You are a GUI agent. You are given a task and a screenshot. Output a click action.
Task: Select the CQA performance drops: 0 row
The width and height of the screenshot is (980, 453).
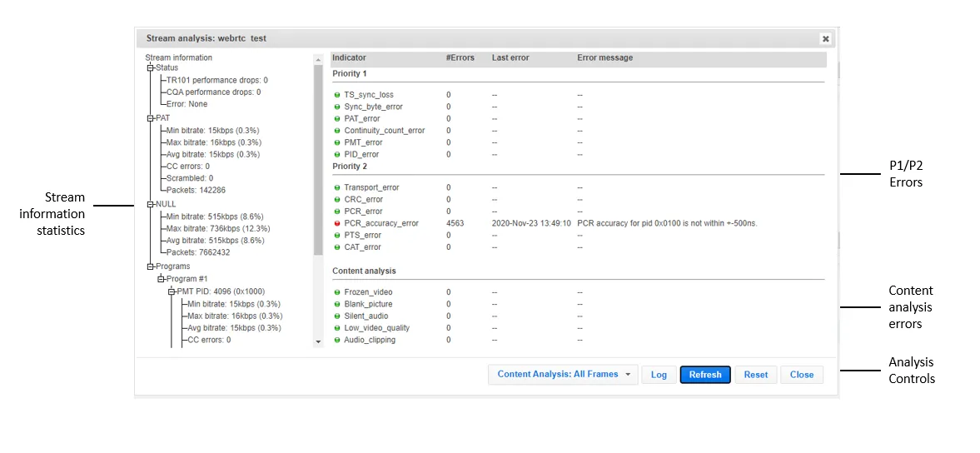[214, 92]
